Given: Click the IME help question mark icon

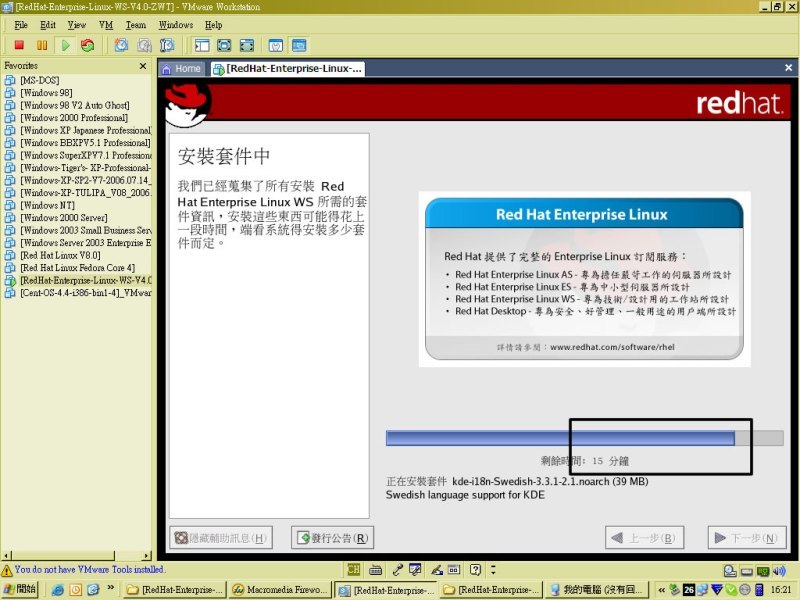Looking at the screenshot, I should pos(475,569).
